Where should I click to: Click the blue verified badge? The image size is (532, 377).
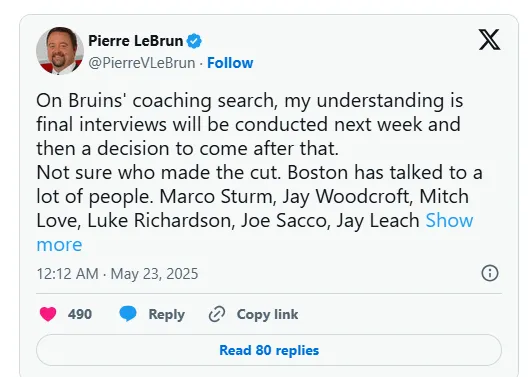click(x=194, y=41)
